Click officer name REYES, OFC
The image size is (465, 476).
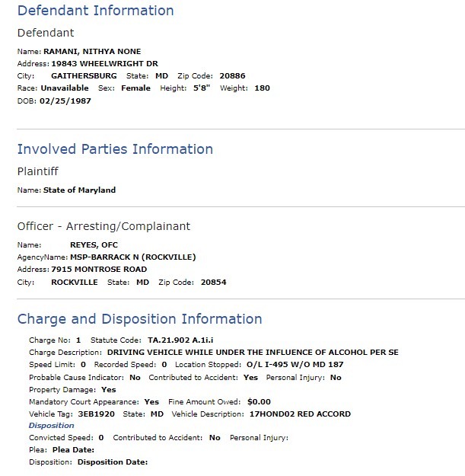pos(94,244)
